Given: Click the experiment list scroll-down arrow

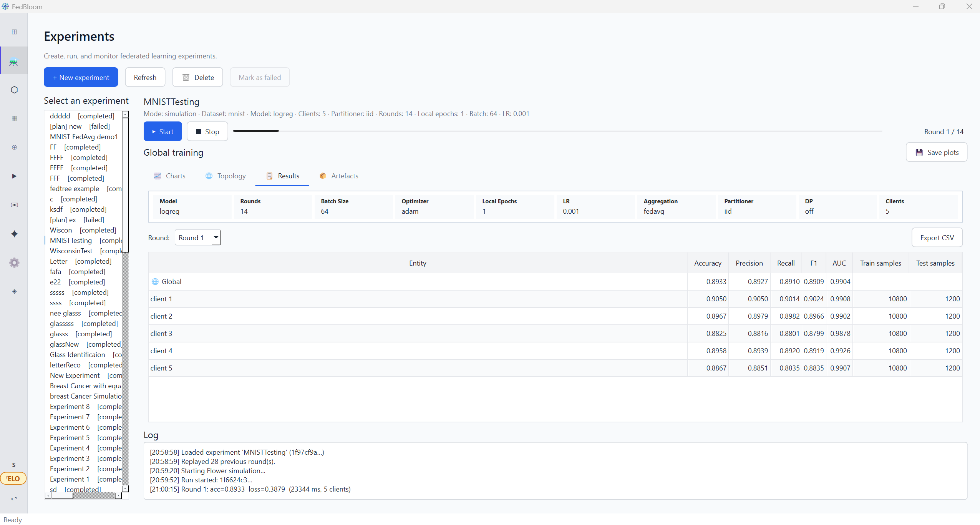Looking at the screenshot, I should 125,489.
